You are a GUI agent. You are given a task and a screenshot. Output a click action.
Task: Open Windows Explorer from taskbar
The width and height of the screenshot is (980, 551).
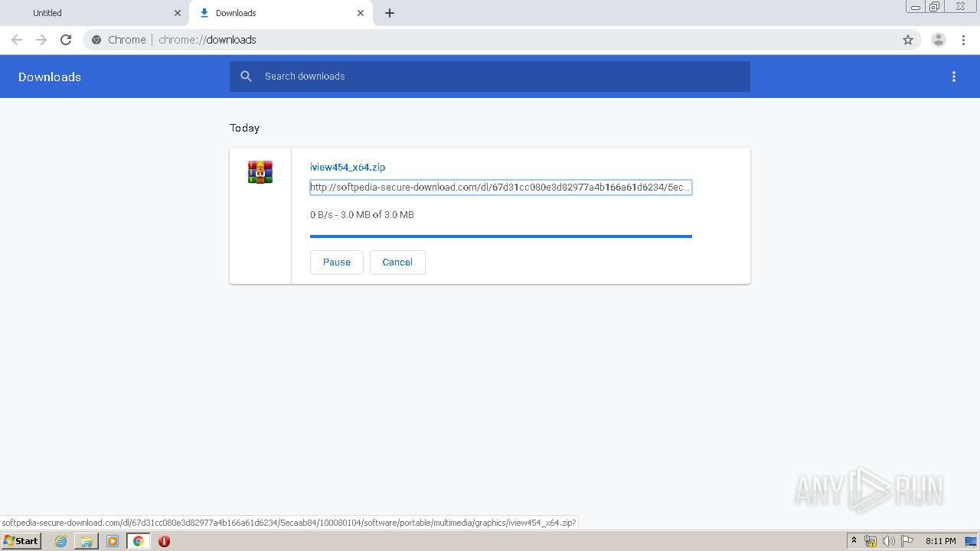coord(87,541)
